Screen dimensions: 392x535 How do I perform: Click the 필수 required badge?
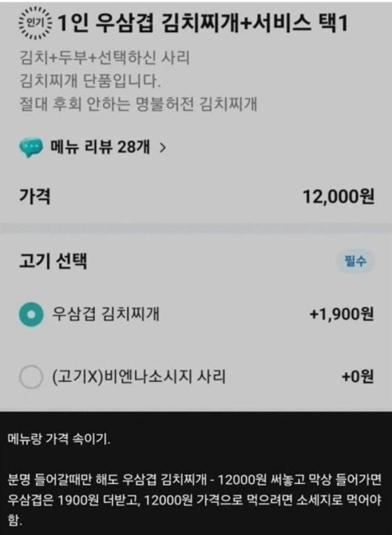coord(356,262)
